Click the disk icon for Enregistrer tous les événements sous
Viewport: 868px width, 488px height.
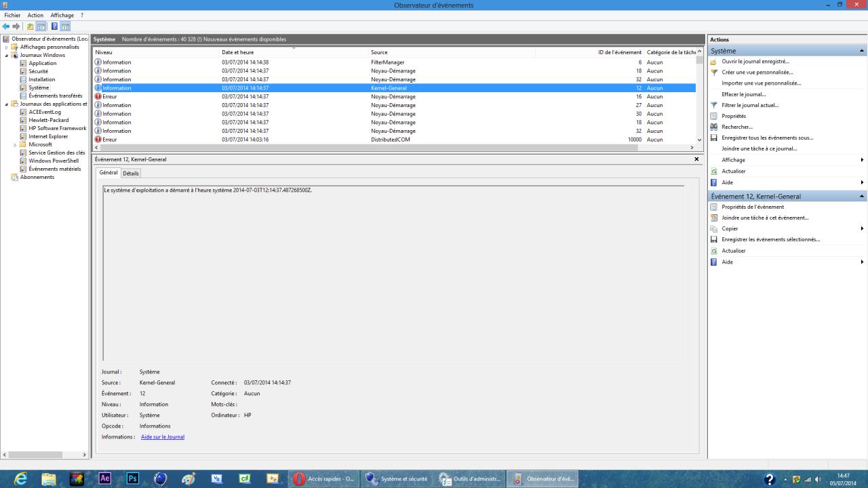(x=713, y=138)
